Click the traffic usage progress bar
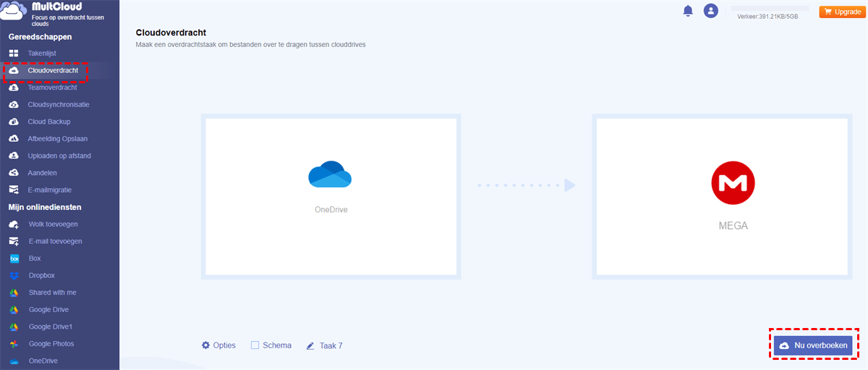This screenshot has width=868, height=370. click(x=770, y=8)
